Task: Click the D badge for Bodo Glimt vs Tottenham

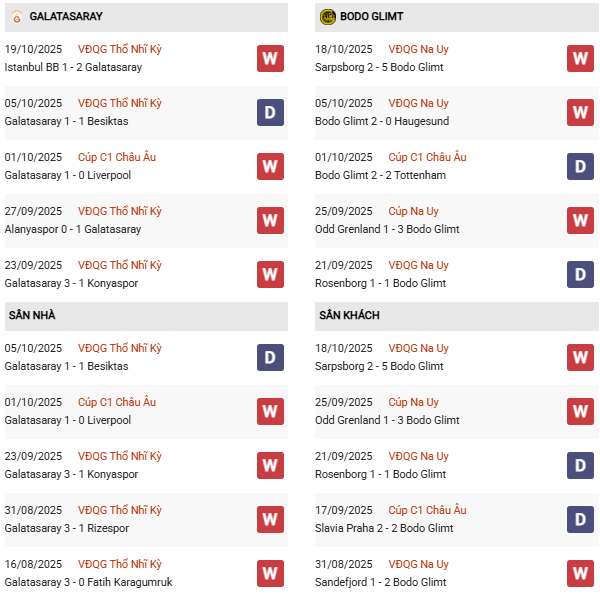Action: [x=580, y=167]
